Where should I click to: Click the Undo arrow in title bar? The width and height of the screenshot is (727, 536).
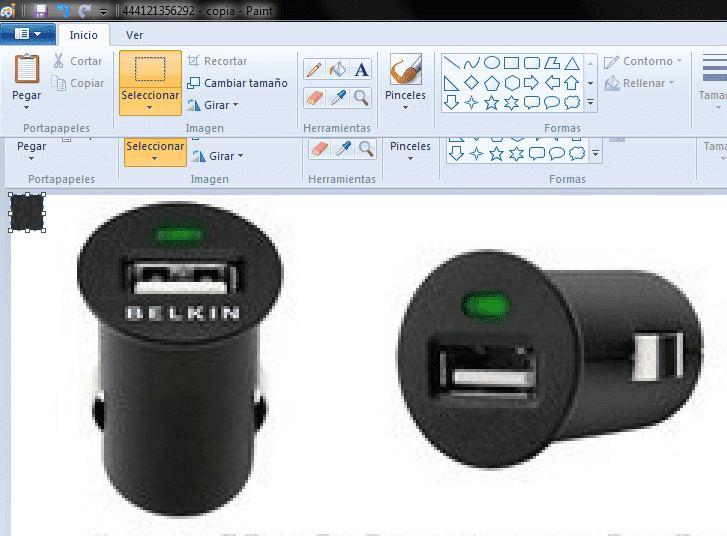[x=63, y=10]
